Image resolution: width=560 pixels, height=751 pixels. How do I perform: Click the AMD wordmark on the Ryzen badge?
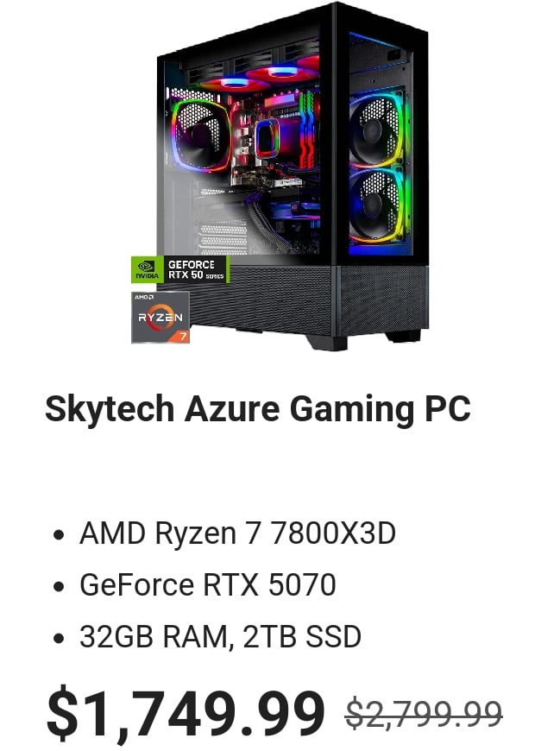tap(143, 298)
